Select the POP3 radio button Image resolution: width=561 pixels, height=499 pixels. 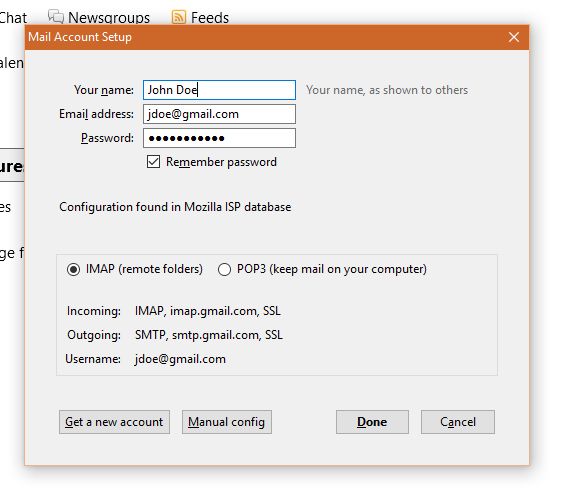224,269
